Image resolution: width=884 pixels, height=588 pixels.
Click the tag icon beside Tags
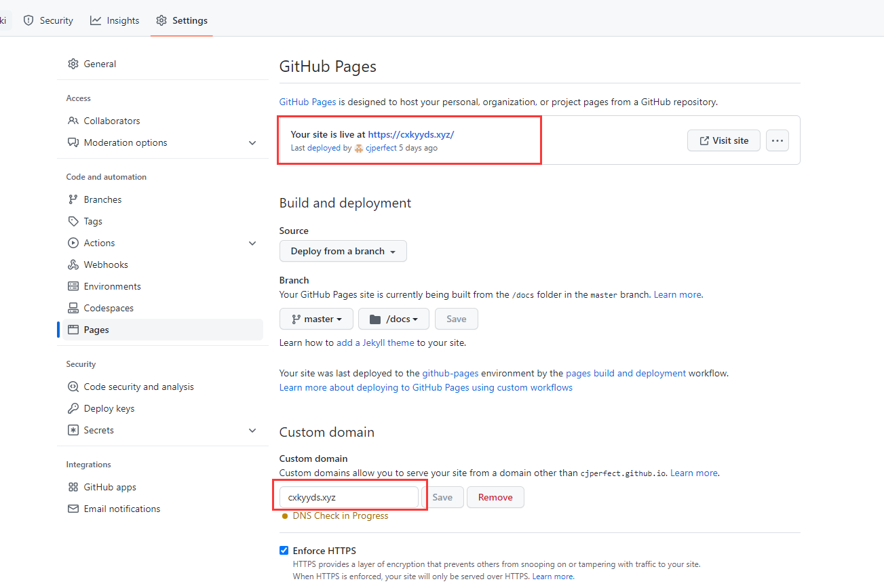tap(73, 221)
